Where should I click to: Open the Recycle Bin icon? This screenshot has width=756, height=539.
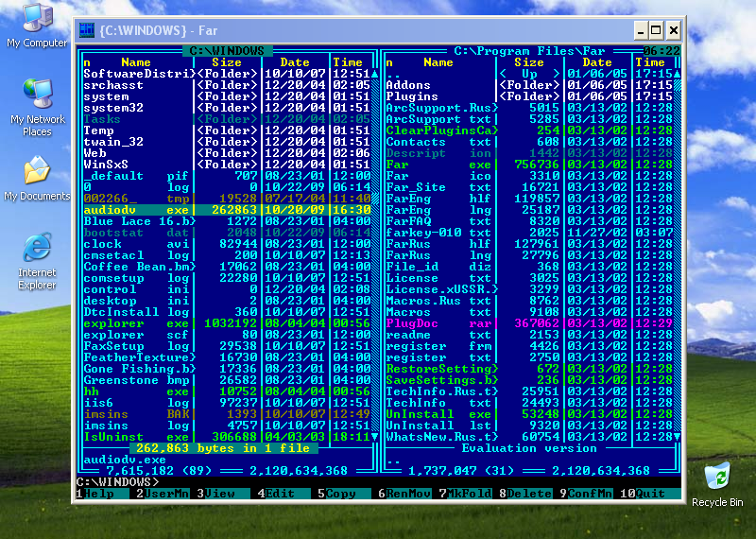(717, 485)
